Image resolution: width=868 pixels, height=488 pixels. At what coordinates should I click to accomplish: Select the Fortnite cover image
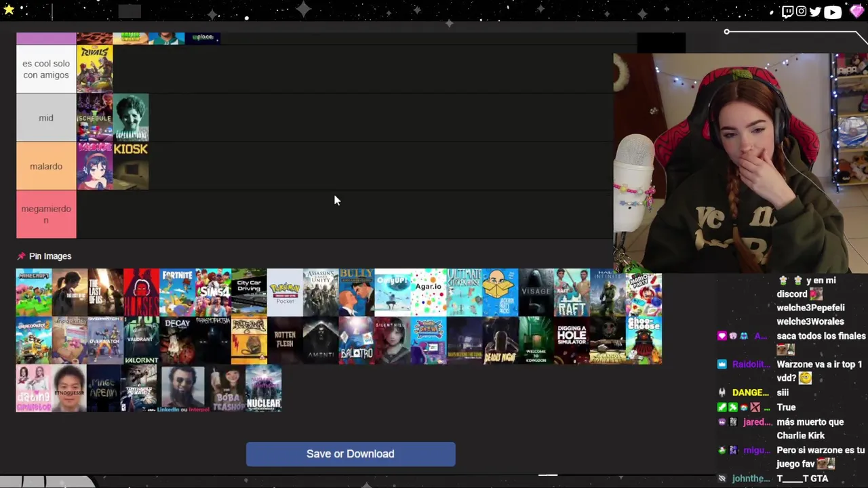tap(177, 293)
